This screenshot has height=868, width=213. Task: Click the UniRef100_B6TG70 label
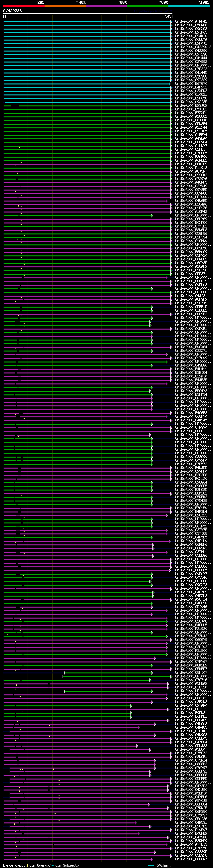191,84
